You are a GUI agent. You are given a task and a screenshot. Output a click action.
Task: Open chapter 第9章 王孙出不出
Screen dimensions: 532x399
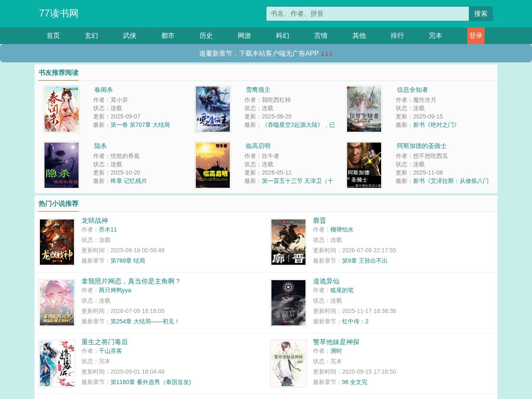click(x=365, y=261)
